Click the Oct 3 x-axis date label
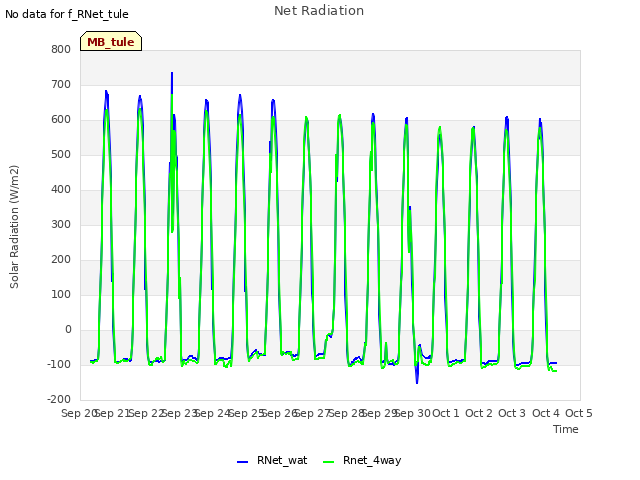The image size is (640, 480). click(512, 413)
